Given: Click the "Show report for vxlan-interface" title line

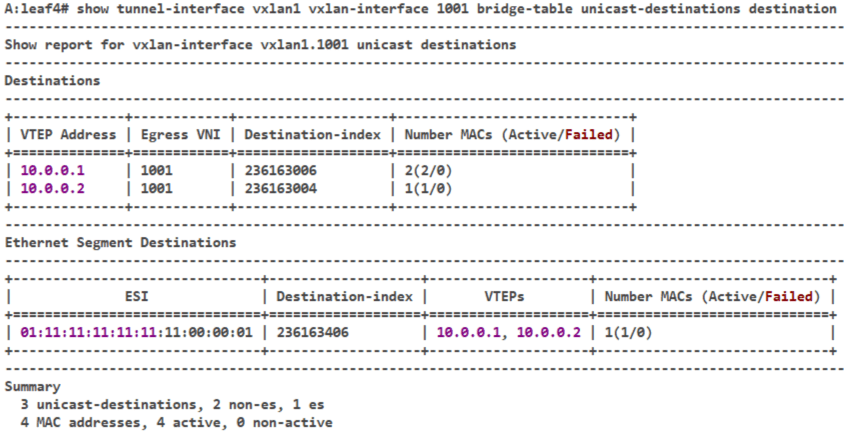Looking at the screenshot, I should tap(260, 45).
